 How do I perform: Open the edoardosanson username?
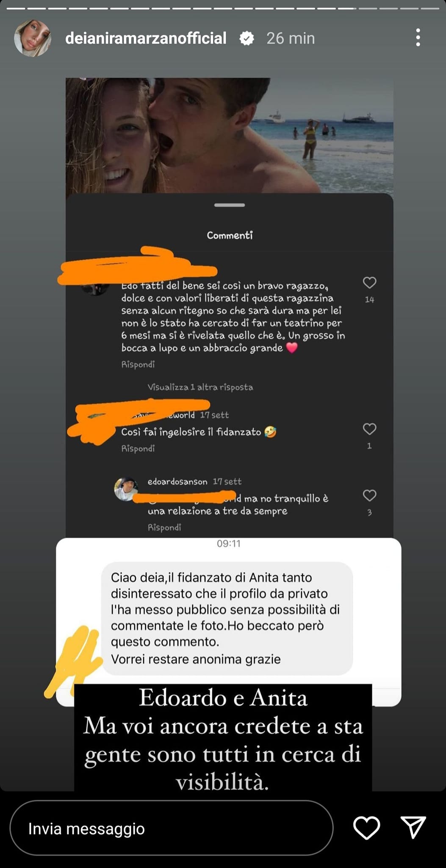click(177, 482)
